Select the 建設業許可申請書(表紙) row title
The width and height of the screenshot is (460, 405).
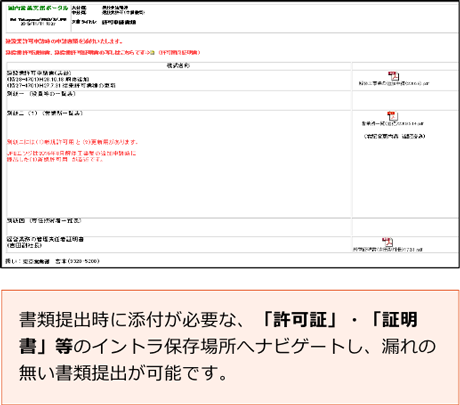[x=39, y=73]
